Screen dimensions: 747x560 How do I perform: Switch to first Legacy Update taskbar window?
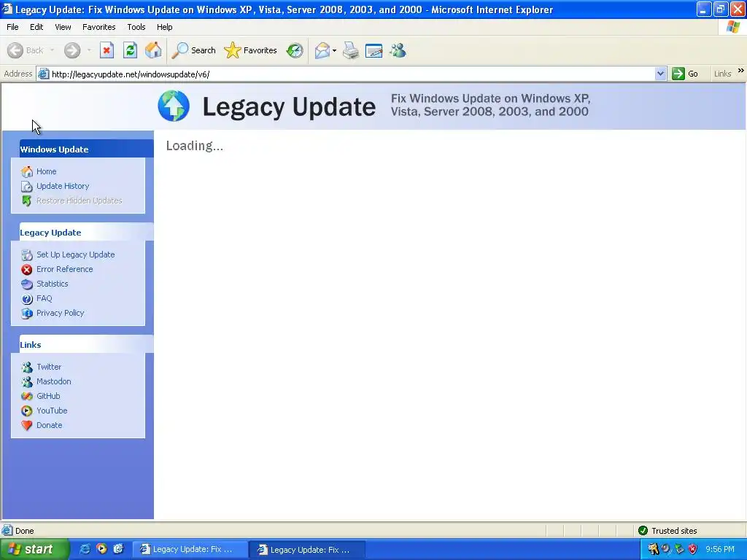(190, 550)
